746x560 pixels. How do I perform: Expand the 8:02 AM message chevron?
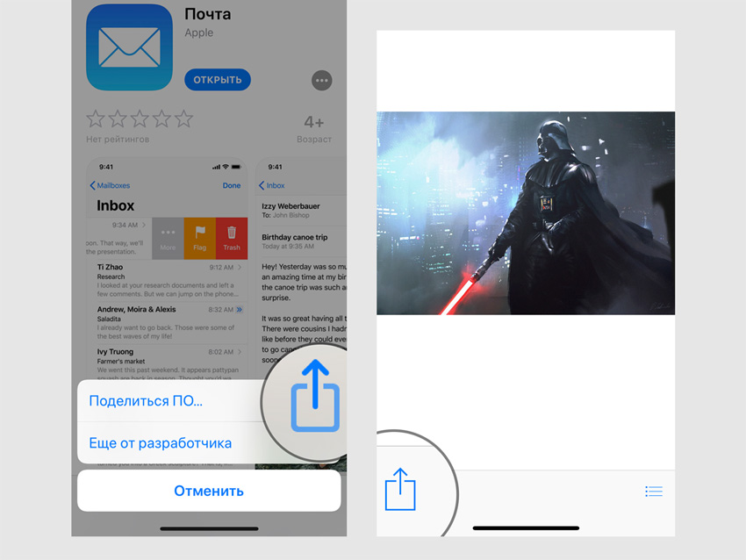point(240,352)
